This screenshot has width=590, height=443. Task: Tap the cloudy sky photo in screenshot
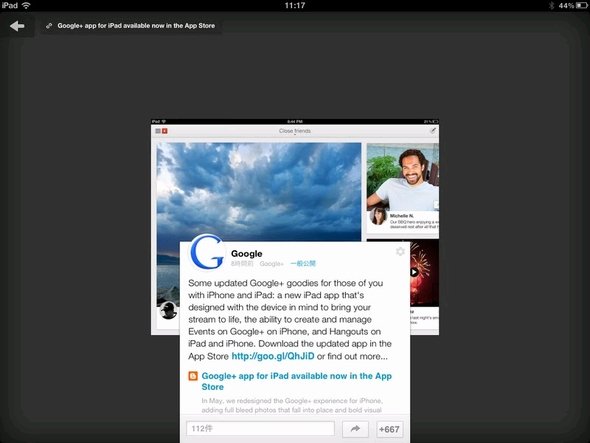259,192
